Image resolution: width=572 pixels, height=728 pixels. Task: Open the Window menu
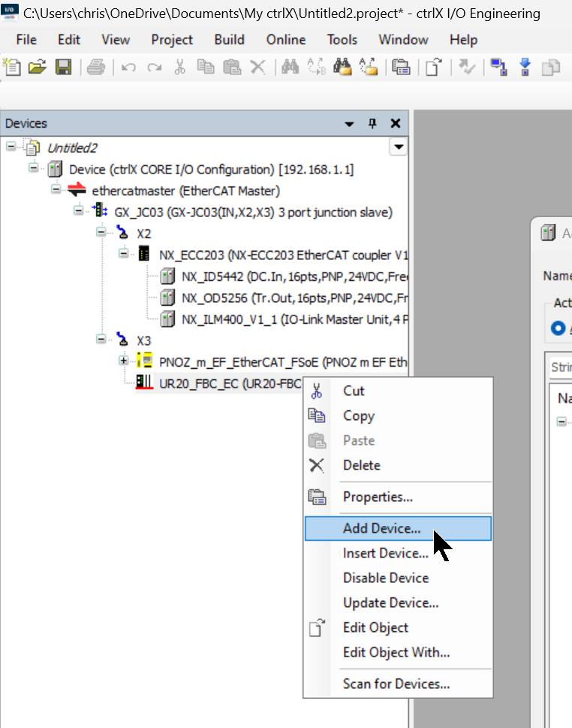click(x=403, y=40)
